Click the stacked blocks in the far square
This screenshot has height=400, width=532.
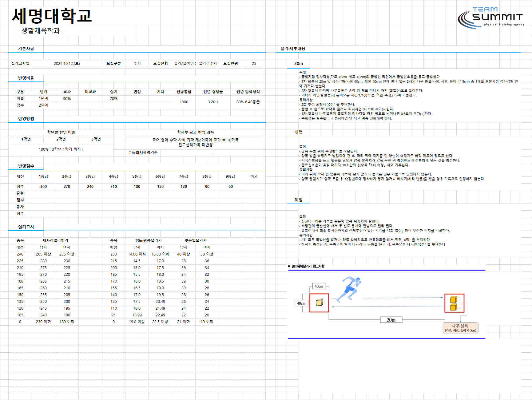(x=454, y=303)
